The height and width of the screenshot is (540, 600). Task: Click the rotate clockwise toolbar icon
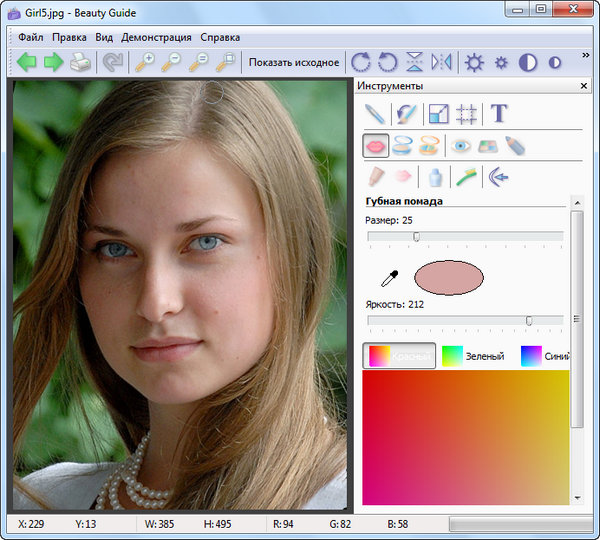tap(361, 63)
